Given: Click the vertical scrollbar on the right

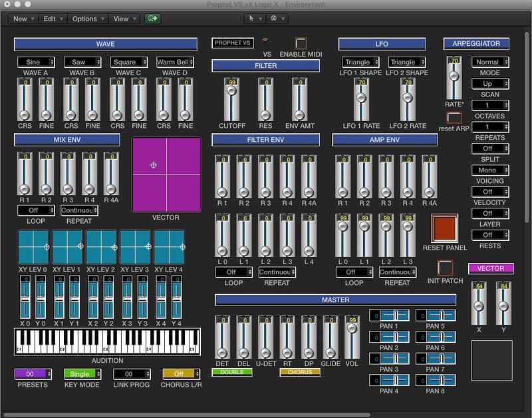Looking at the screenshot, I should coord(527,127).
